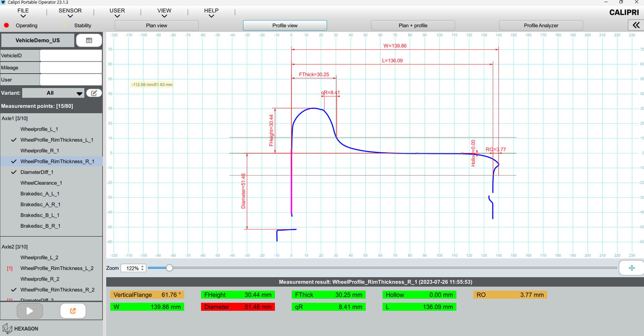Click the FThick=30.25 dimension label in chart

[314, 74]
